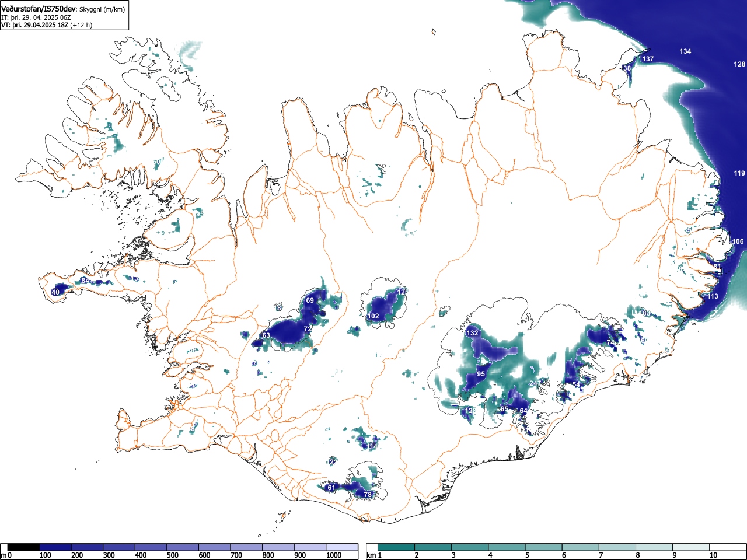Click the 95 value on Vatnajökull
Image resolution: width=747 pixels, height=560 pixels.
pos(481,374)
